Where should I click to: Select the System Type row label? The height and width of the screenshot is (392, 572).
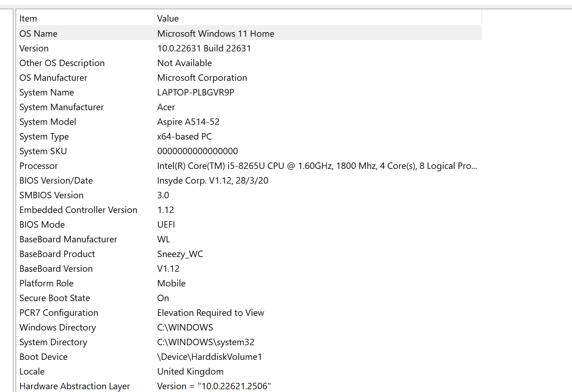(x=44, y=136)
